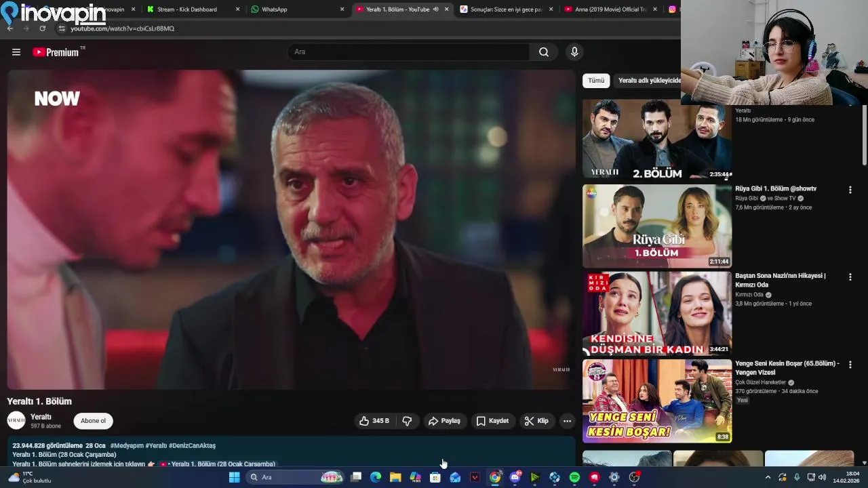The height and width of the screenshot is (488, 868).
Task: Open the Çok Güzel Hareketler channel link
Action: (x=760, y=382)
